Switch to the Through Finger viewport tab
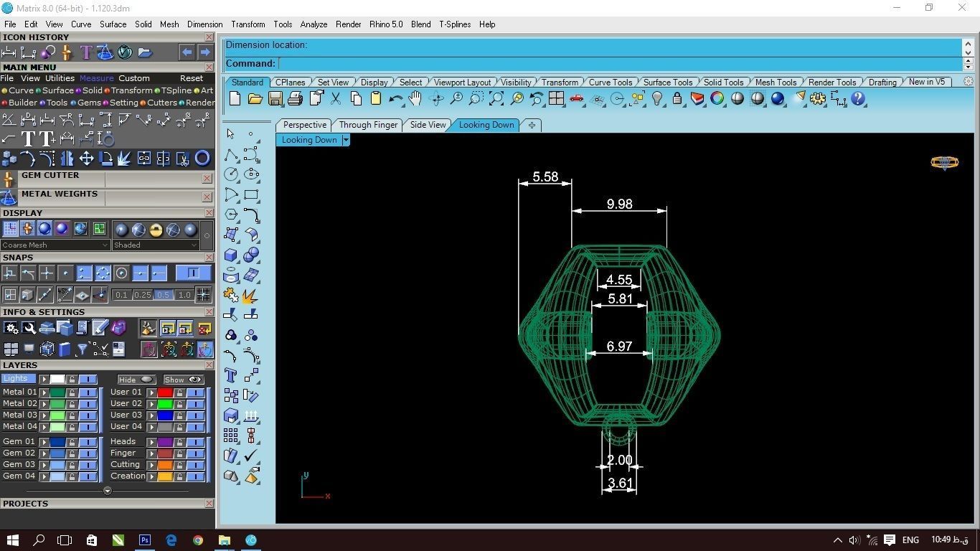980x551 pixels. tap(368, 125)
